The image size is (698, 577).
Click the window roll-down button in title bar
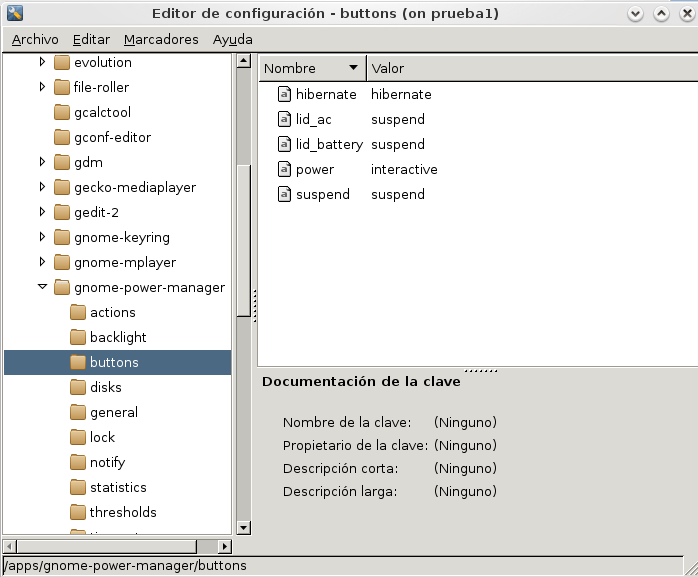tap(636, 14)
